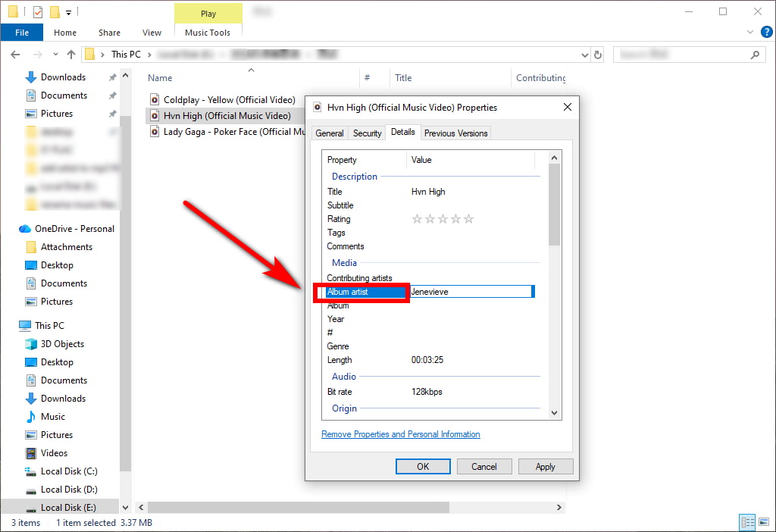The height and width of the screenshot is (532, 776).
Task: Open the Music folder in sidebar
Action: (52, 417)
